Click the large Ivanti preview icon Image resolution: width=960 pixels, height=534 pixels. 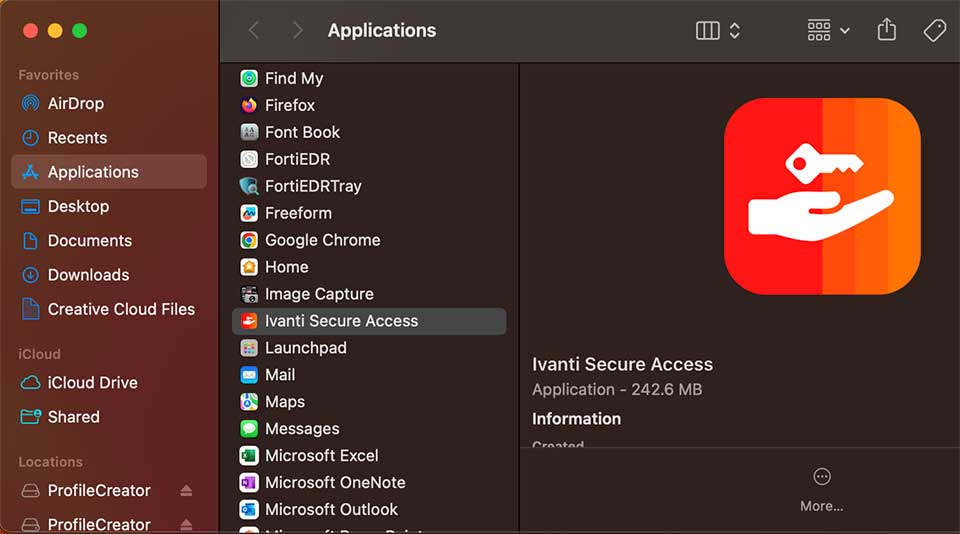(x=822, y=196)
